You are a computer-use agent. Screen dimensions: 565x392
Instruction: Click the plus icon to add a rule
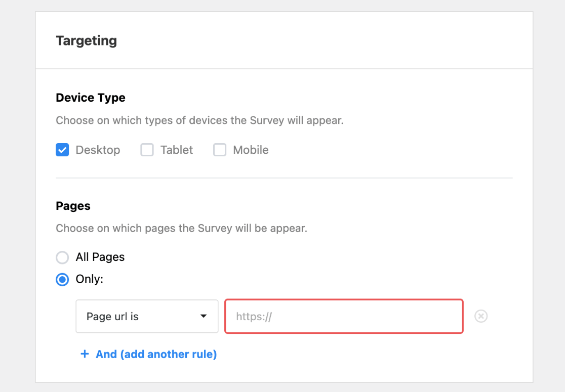coord(85,354)
